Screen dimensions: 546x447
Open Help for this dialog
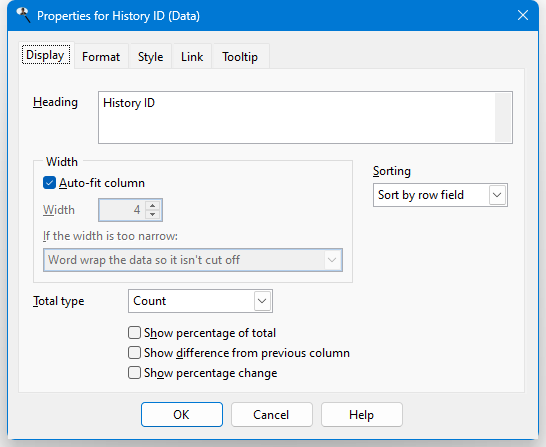(x=362, y=415)
